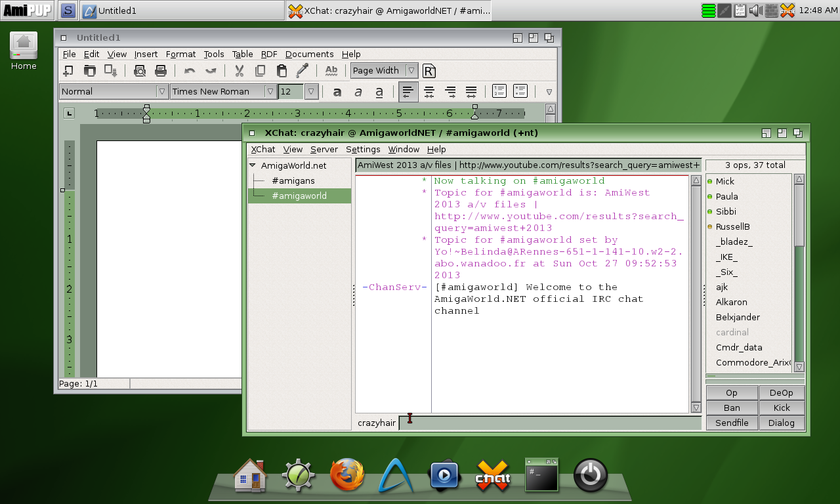Click the crazyhair nickname button
The image size is (840, 504).
click(x=377, y=423)
